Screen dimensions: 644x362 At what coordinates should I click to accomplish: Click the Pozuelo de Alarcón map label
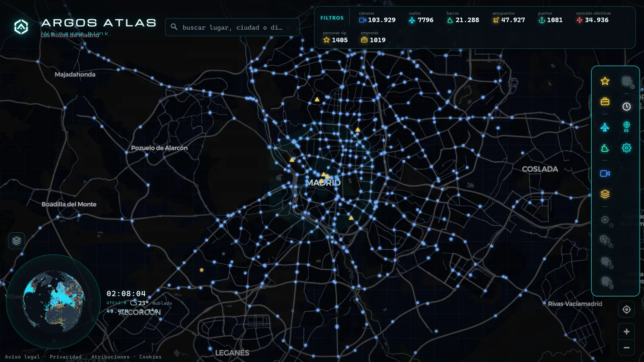[x=159, y=148]
